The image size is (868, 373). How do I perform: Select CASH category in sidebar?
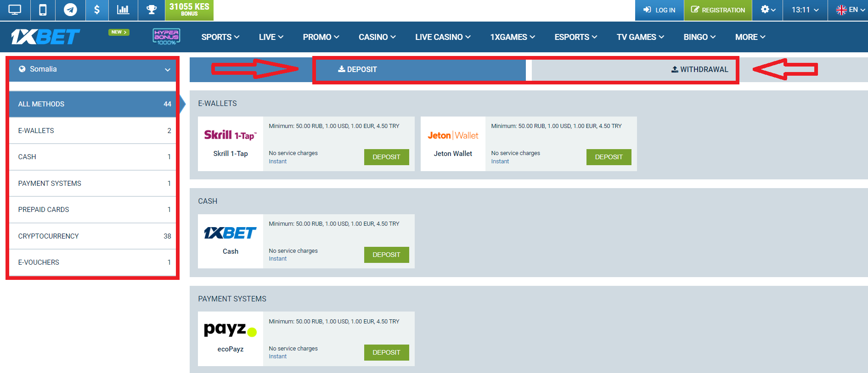click(93, 157)
